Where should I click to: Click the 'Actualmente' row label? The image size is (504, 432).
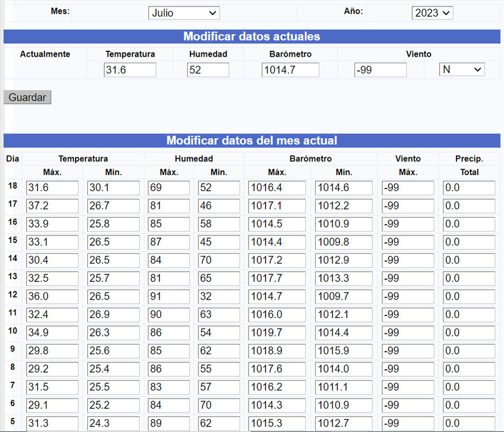[45, 54]
